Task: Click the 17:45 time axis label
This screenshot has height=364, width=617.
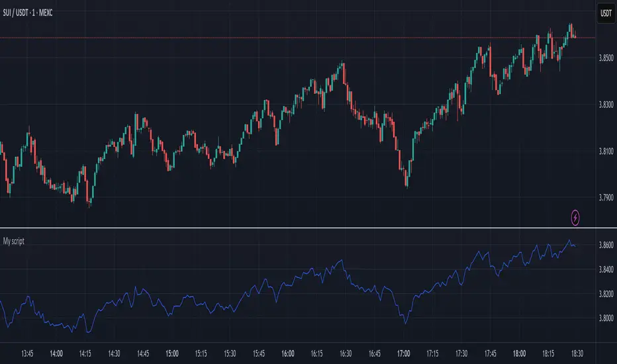Action: [490, 353]
